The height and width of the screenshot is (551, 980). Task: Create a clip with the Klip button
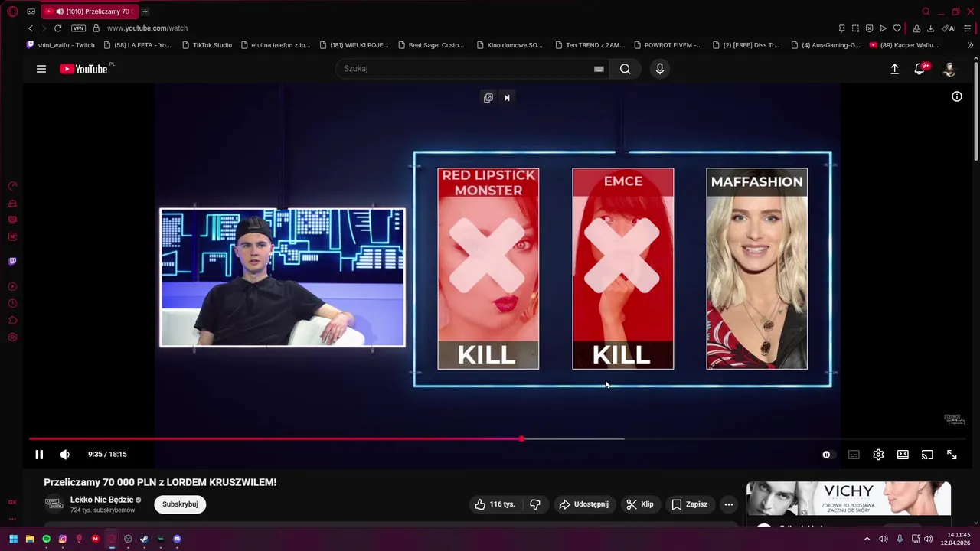click(639, 504)
